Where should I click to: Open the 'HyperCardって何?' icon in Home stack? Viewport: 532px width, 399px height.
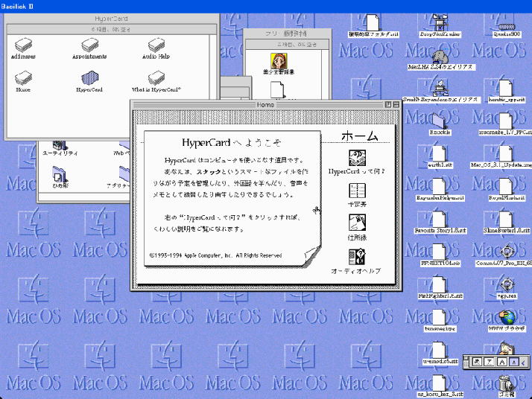[357, 158]
